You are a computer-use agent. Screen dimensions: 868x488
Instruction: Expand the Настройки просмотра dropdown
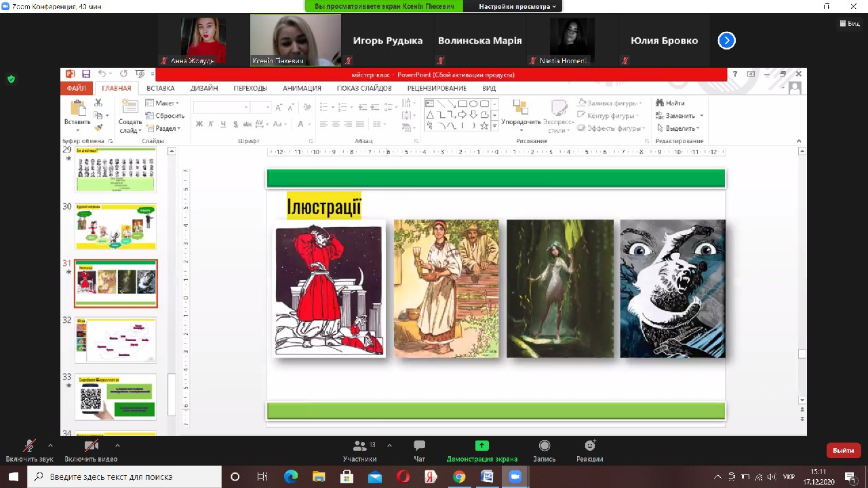[x=517, y=6]
